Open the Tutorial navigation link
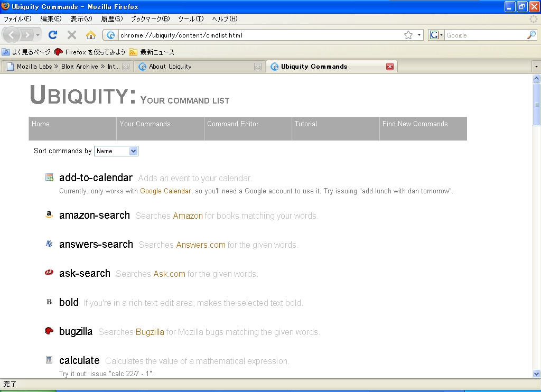 click(335, 129)
